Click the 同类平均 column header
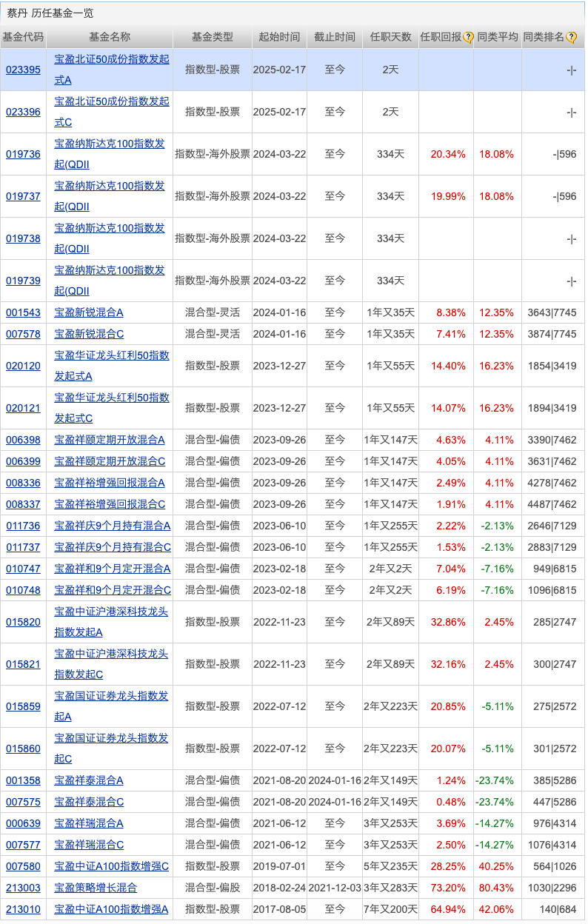This screenshot has width=588, height=924. (x=498, y=37)
